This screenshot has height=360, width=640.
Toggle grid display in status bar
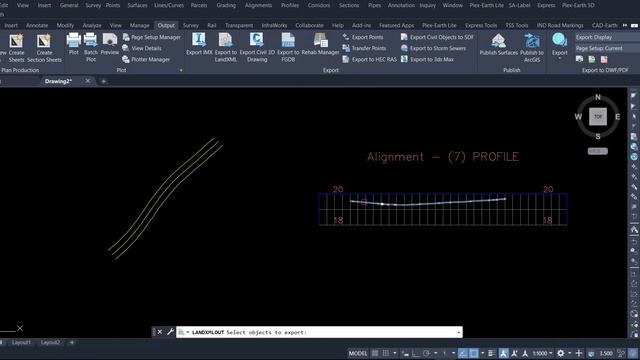(375, 353)
